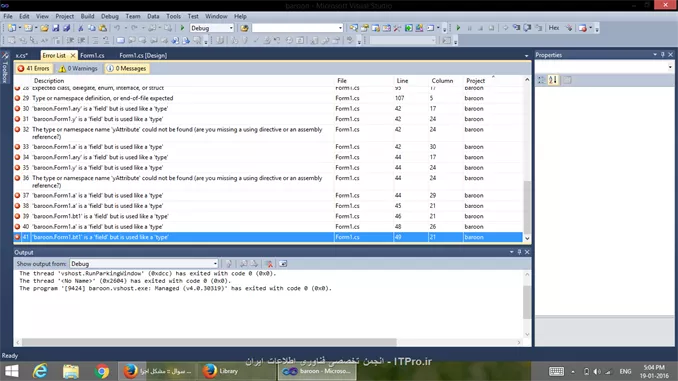Close the Error List tab

point(73,56)
